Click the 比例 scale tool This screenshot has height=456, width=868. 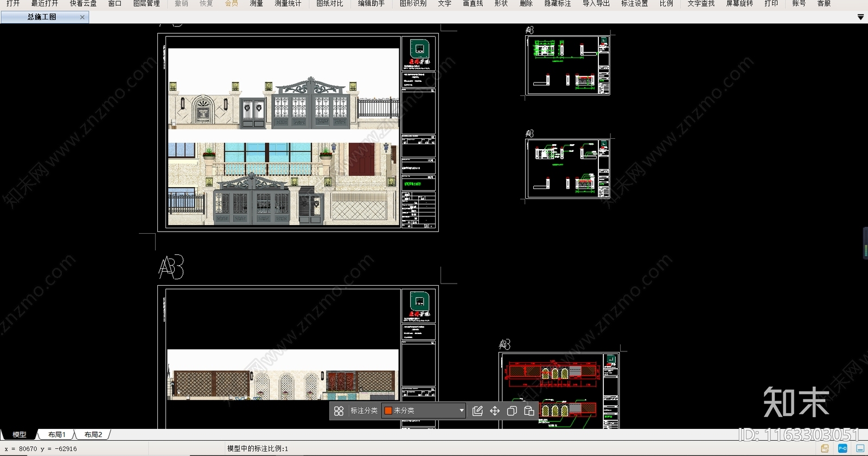click(x=666, y=4)
